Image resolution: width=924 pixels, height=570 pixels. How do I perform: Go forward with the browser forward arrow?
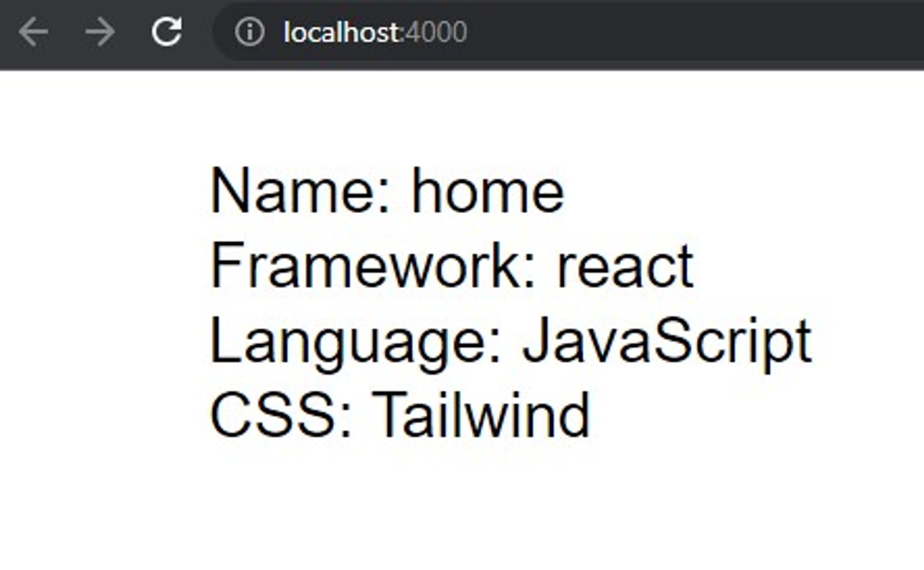pos(100,32)
